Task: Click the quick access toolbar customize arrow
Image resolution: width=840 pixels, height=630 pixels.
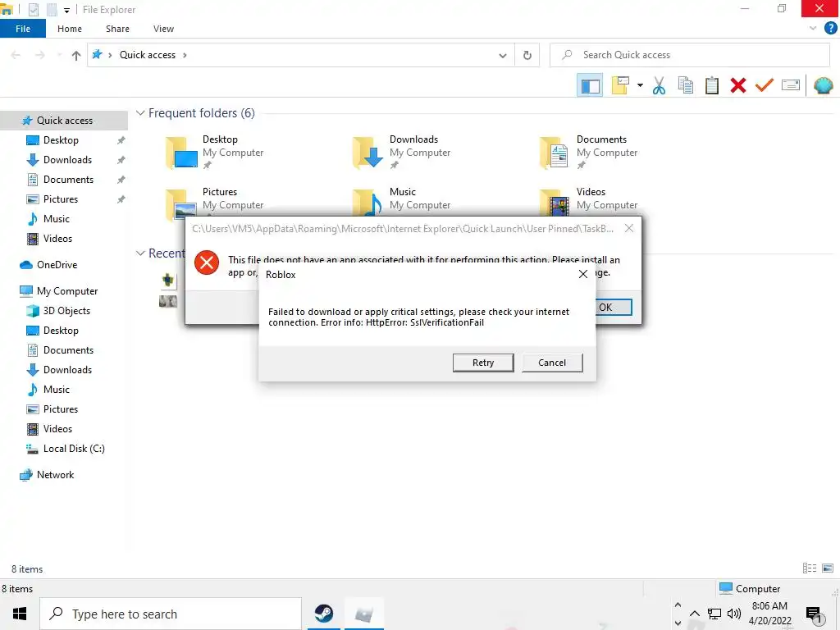Action: click(66, 10)
